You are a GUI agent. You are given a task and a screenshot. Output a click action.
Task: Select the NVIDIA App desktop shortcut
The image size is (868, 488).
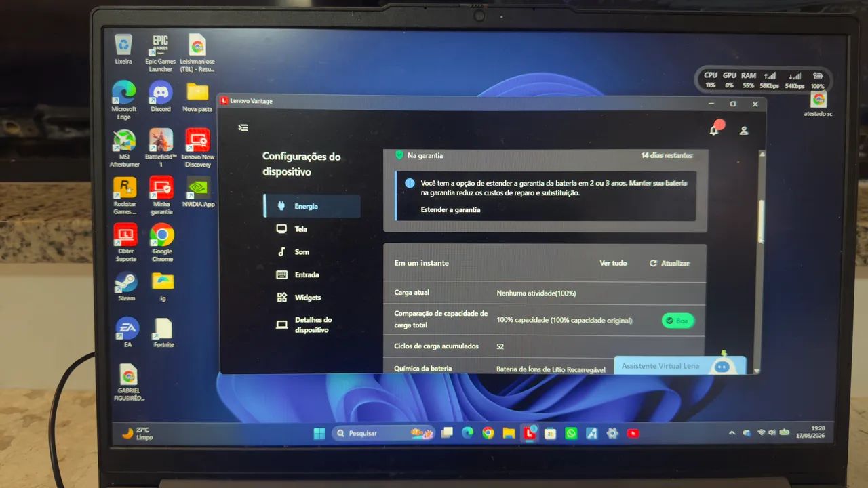pos(199,192)
